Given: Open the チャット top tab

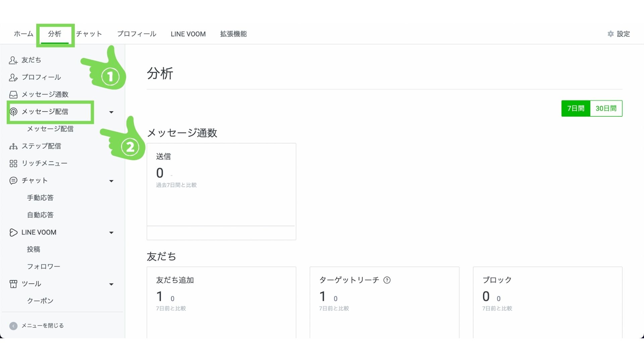Looking at the screenshot, I should [x=89, y=34].
